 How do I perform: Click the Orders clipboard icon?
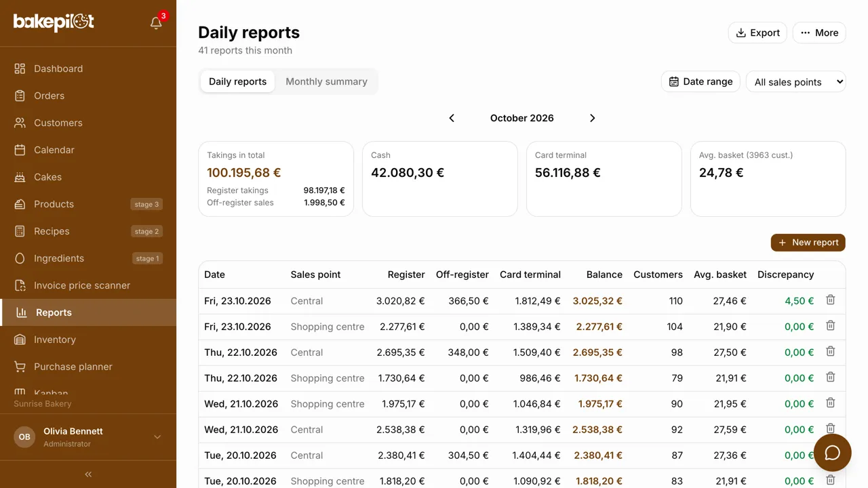coord(20,96)
